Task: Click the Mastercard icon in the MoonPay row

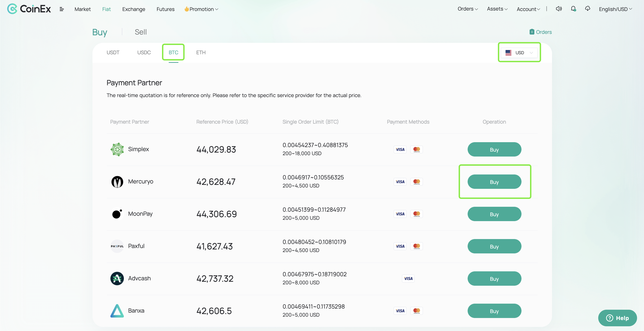Action: click(x=416, y=214)
